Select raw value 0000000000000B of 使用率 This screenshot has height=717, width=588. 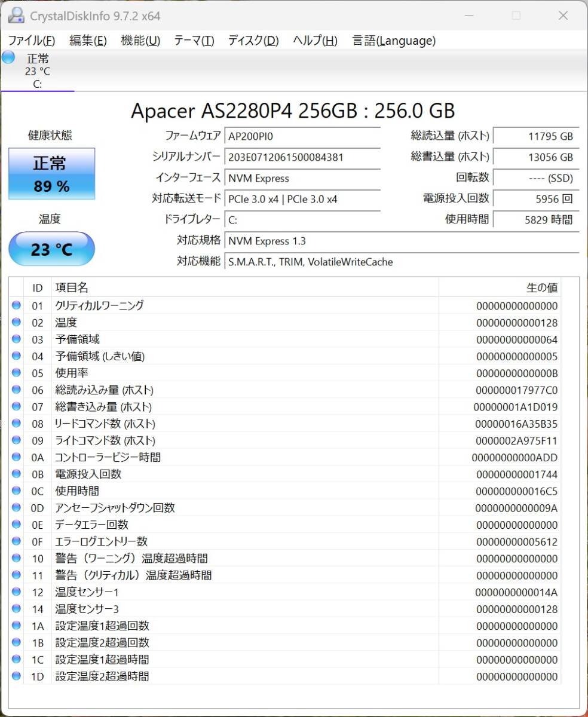pos(517,373)
